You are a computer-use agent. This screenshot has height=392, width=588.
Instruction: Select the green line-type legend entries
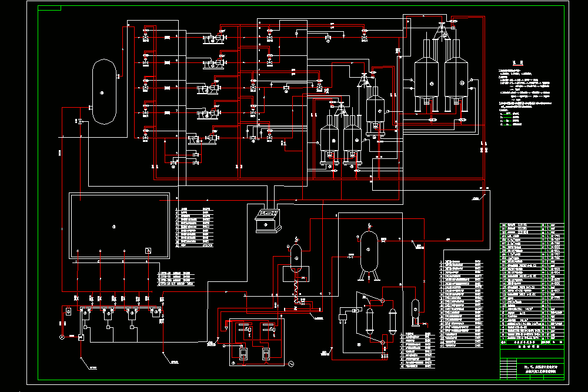tap(512, 118)
